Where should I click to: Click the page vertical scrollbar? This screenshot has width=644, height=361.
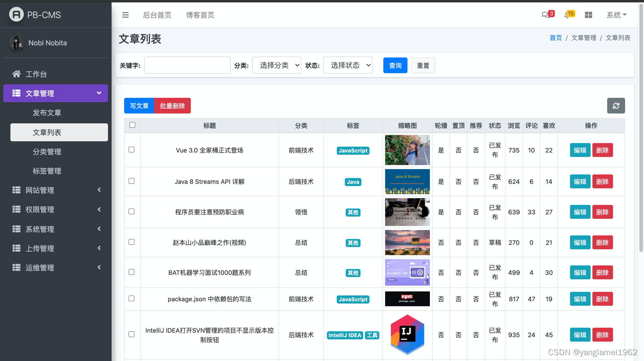click(x=640, y=128)
